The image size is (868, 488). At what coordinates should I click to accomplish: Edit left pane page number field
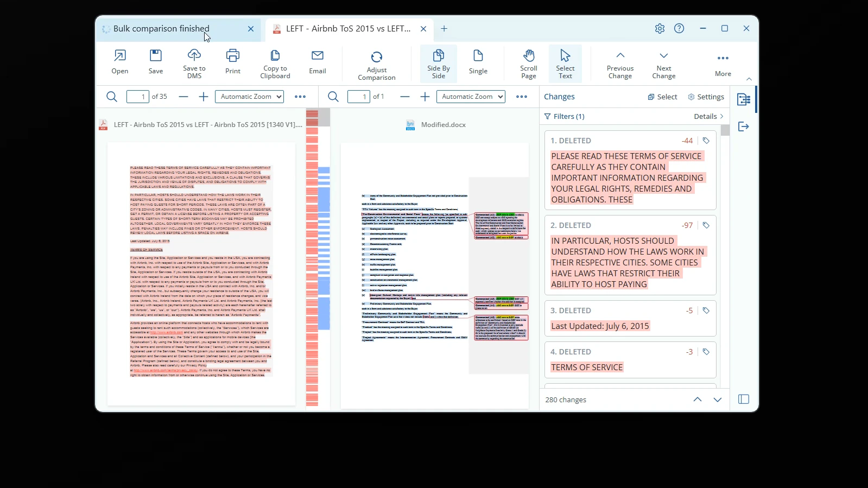[138, 97]
